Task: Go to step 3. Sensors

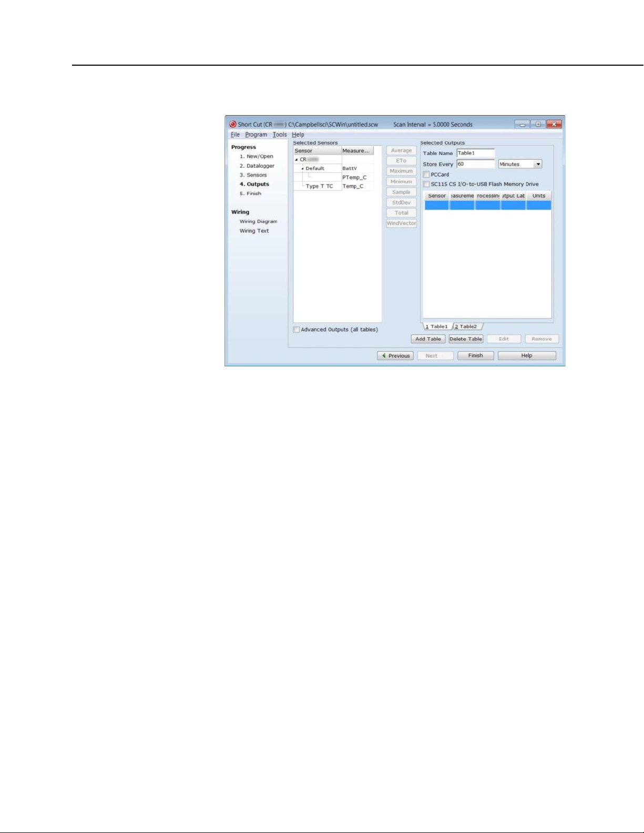Action: point(253,175)
